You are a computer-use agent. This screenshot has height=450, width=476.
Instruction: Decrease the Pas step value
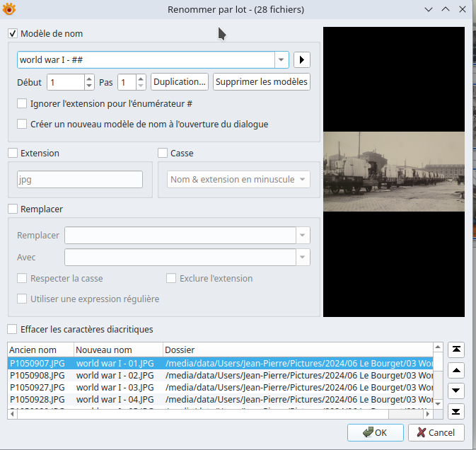point(142,86)
